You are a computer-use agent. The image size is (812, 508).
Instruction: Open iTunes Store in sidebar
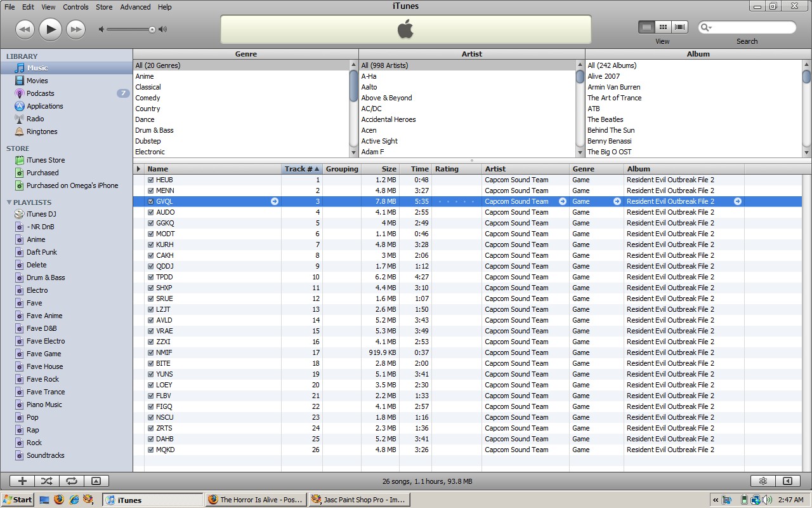pyautogui.click(x=45, y=160)
